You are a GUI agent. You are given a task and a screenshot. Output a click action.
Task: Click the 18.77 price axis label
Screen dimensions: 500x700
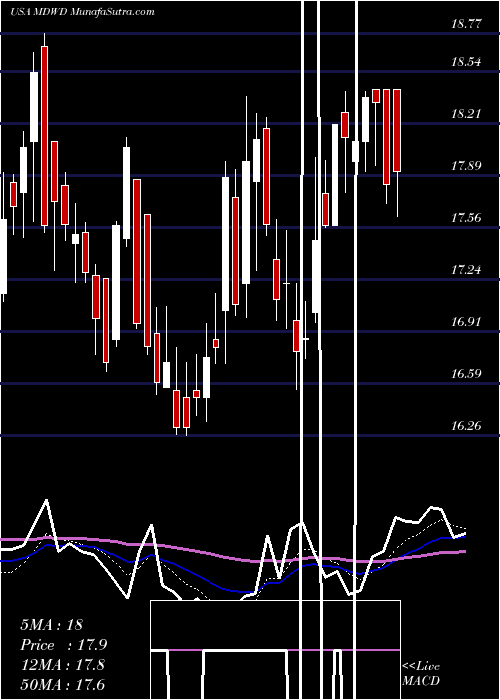tap(466, 24)
